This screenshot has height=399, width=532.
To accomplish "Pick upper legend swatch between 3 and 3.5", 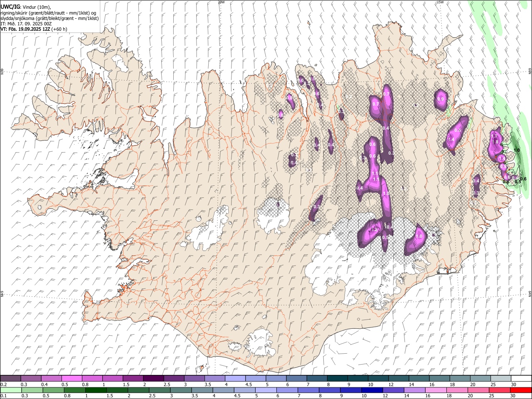I will tap(194, 378).
